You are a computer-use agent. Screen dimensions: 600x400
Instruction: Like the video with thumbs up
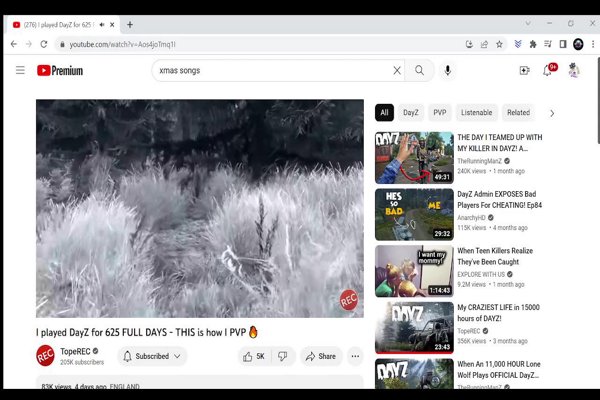tap(254, 356)
